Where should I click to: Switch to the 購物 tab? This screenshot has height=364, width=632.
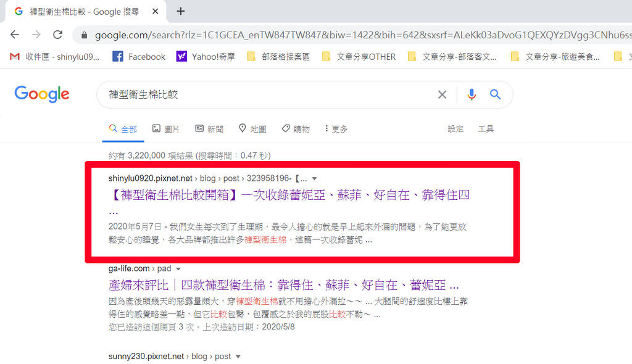coord(296,129)
